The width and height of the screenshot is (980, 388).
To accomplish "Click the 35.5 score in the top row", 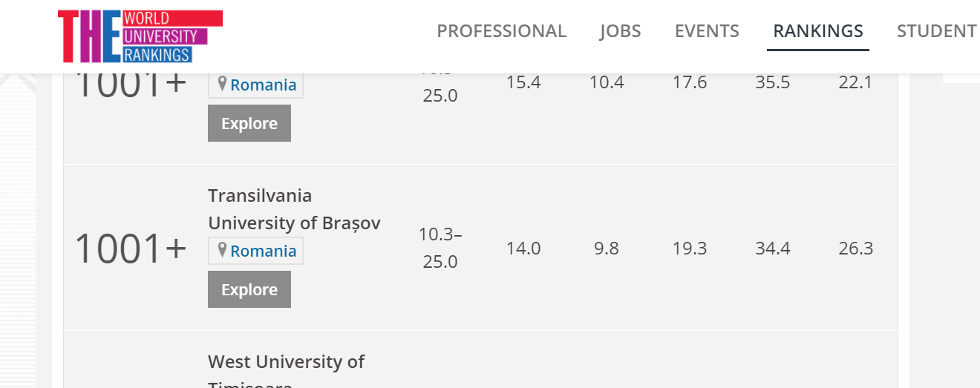I will click(773, 82).
